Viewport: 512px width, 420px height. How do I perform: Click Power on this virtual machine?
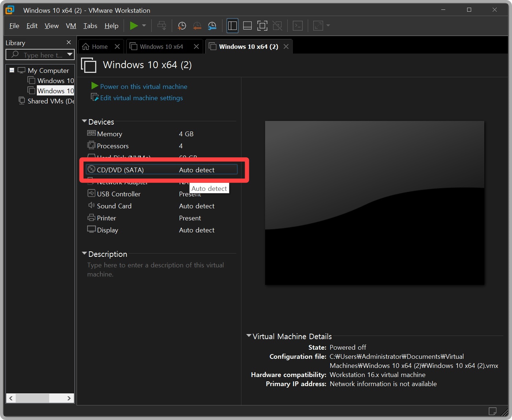pyautogui.click(x=144, y=86)
